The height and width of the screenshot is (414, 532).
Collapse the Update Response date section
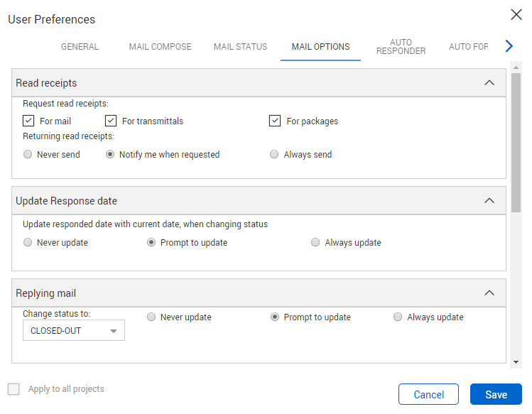click(x=489, y=201)
